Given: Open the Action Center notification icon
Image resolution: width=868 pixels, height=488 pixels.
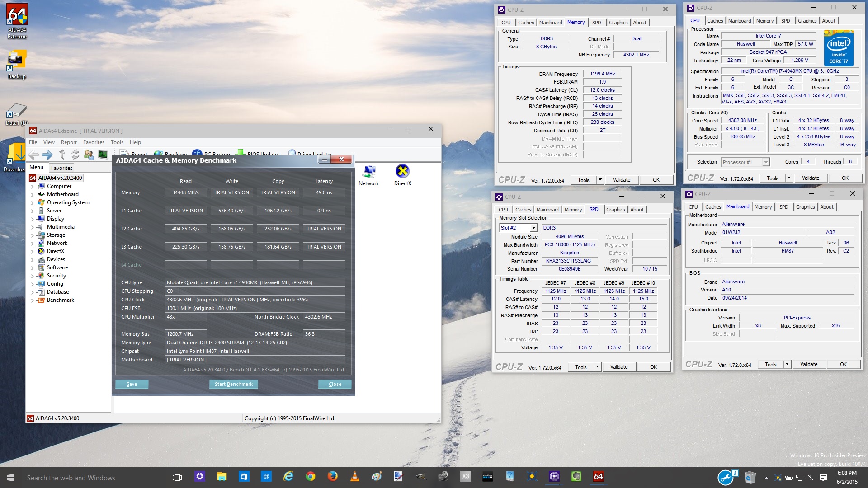Looking at the screenshot, I should pyautogui.click(x=823, y=478).
